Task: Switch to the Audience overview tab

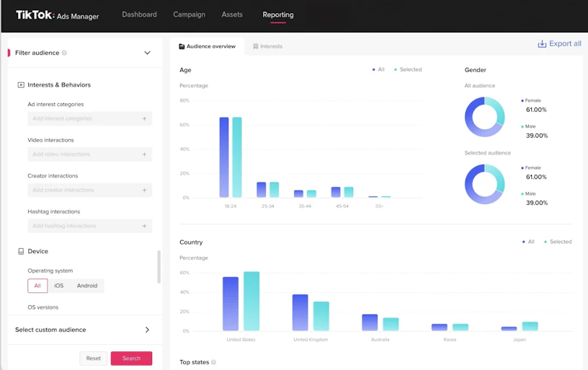Action: click(x=207, y=46)
